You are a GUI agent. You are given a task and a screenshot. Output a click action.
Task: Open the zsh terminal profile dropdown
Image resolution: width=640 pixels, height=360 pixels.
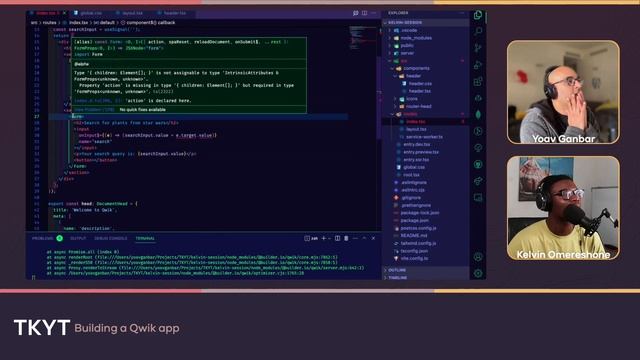click(x=329, y=238)
